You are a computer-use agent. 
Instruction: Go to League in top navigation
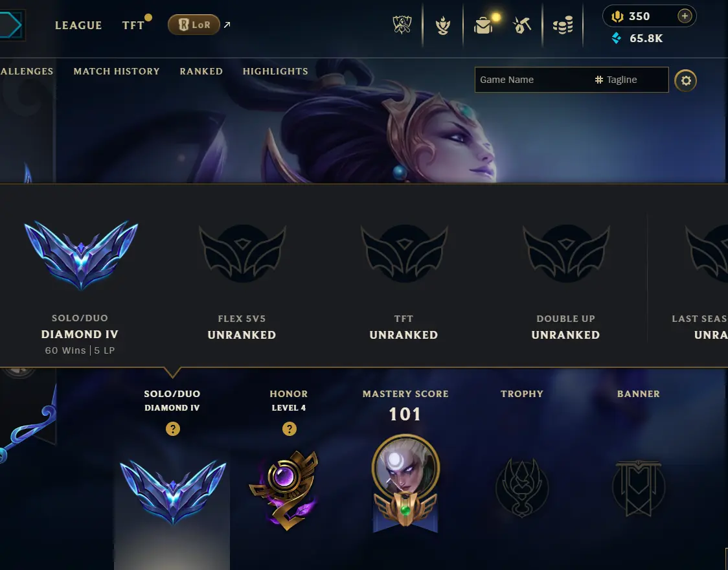[x=78, y=25]
